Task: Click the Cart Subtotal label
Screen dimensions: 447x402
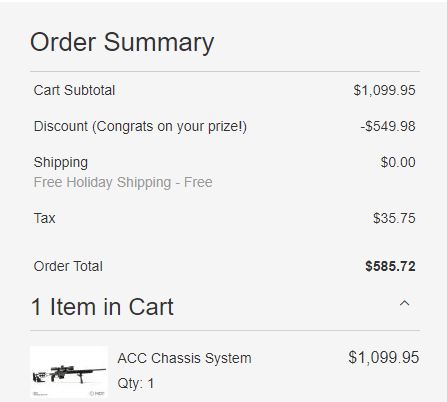Action: 74,90
